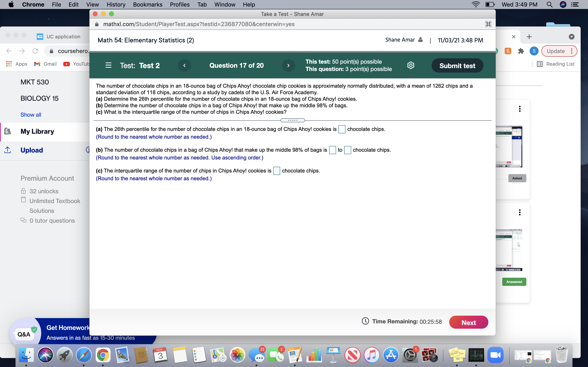
Task: Go to next question arrow
Action: click(288, 65)
